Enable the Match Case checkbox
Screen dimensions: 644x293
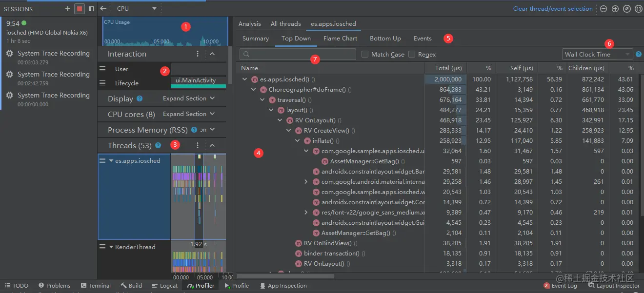[x=365, y=54]
